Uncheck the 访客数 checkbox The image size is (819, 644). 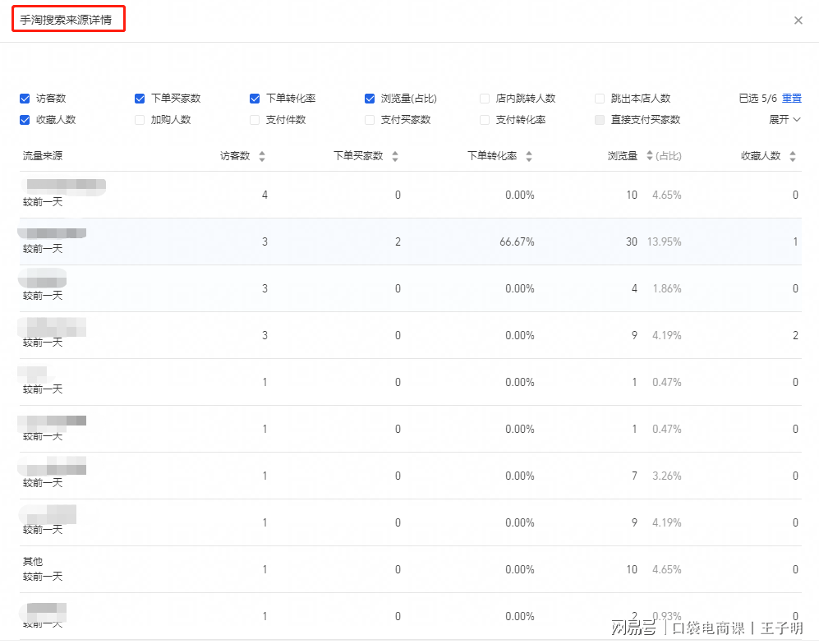point(25,99)
